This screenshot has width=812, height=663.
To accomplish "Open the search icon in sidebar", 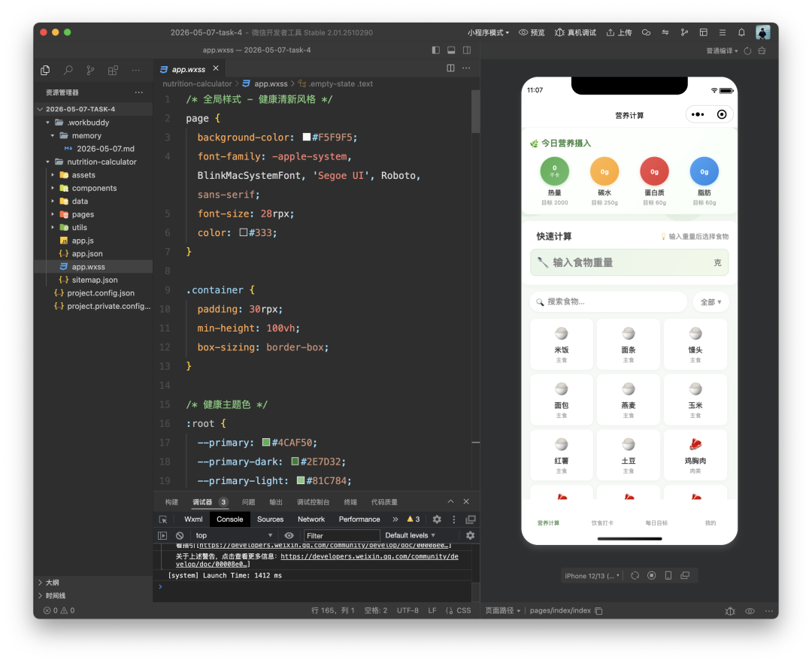I will click(68, 70).
